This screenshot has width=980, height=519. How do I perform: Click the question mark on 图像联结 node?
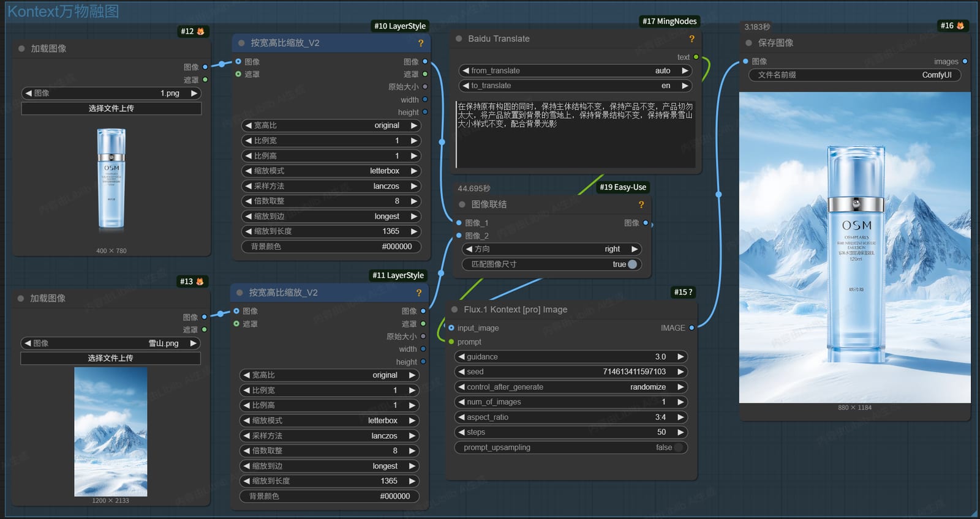click(x=641, y=204)
